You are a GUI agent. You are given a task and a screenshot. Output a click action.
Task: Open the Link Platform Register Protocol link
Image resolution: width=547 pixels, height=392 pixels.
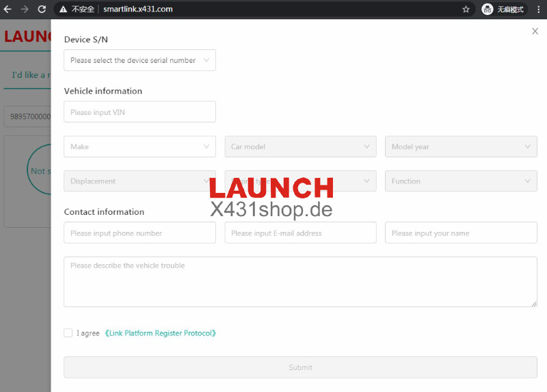coord(161,333)
